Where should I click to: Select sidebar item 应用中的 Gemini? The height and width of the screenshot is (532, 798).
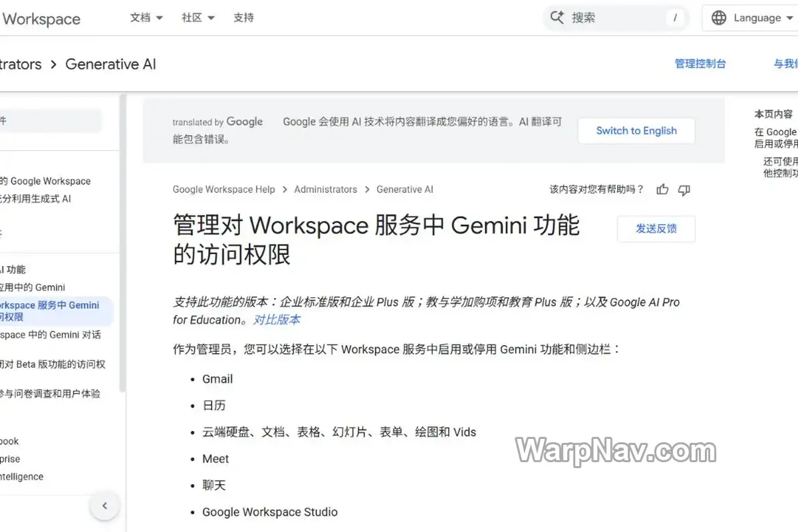coord(33,287)
